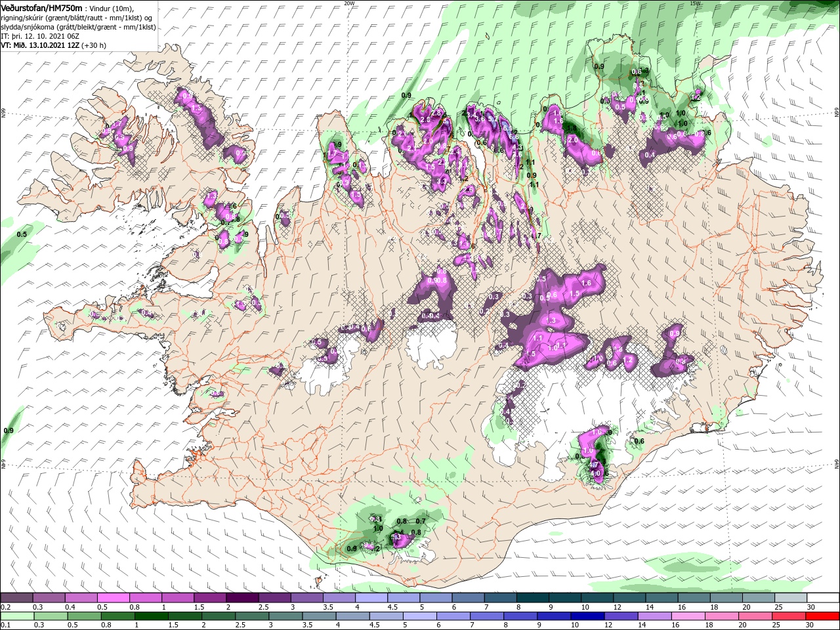Select the upper legend swatch between 1 and 1.5
This screenshot has height=630, width=840.
(178, 598)
